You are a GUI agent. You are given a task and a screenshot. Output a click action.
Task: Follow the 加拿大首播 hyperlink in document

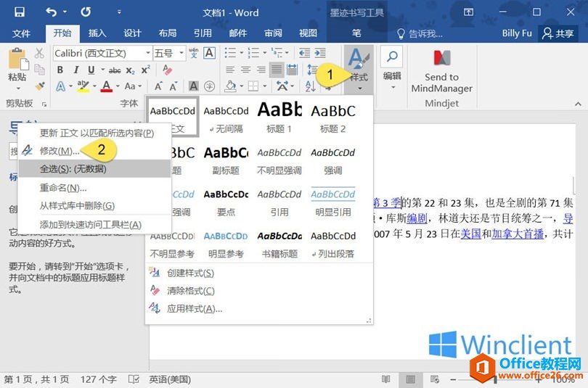(518, 234)
